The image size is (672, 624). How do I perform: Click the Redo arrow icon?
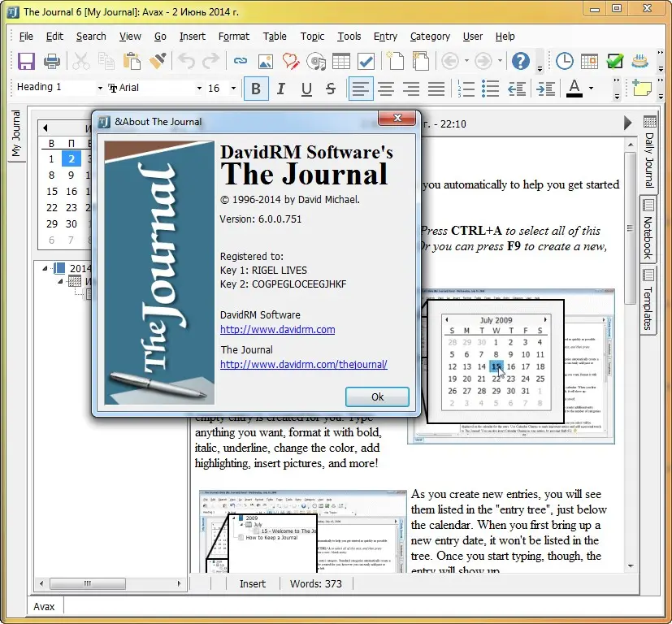(x=210, y=61)
